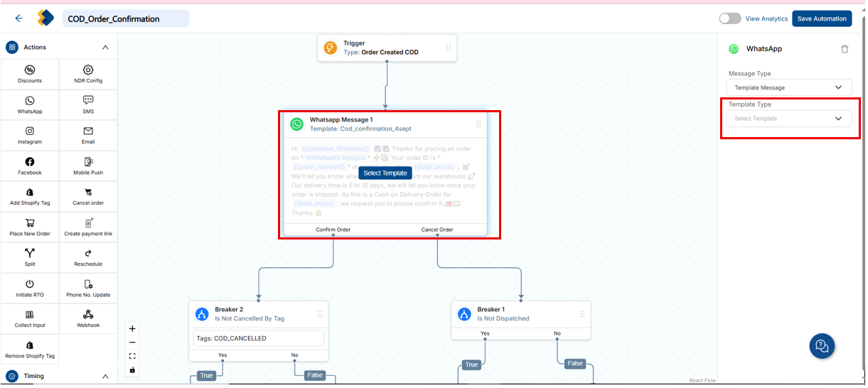This screenshot has width=868, height=388.
Task: Collapse the Actions section
Action: point(105,48)
